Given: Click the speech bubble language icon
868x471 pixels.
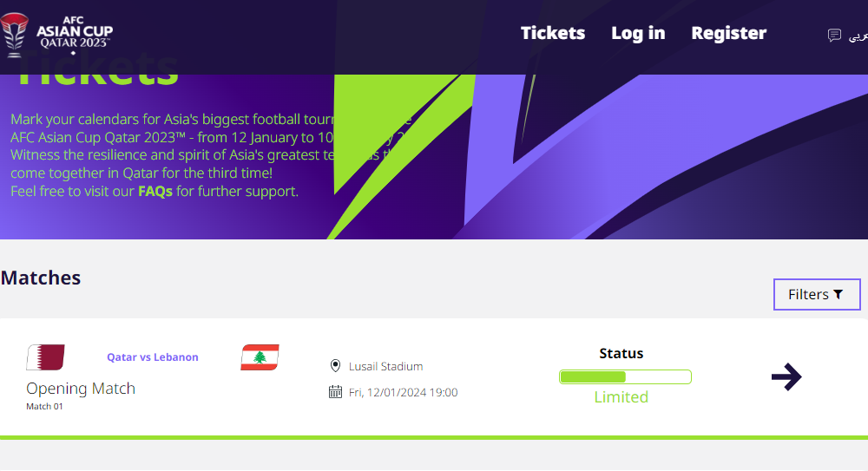Looking at the screenshot, I should (x=834, y=36).
